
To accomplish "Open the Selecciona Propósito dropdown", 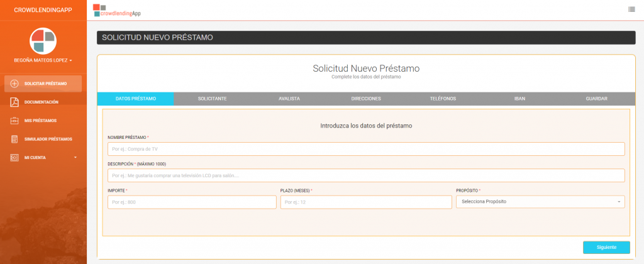I will pos(540,202).
